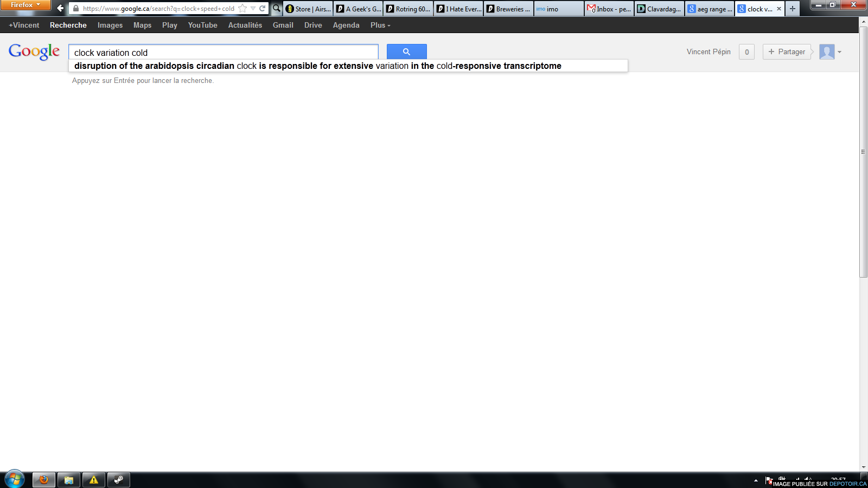The height and width of the screenshot is (488, 868).
Task: Expand the Plus dropdown menu
Action: click(x=380, y=25)
